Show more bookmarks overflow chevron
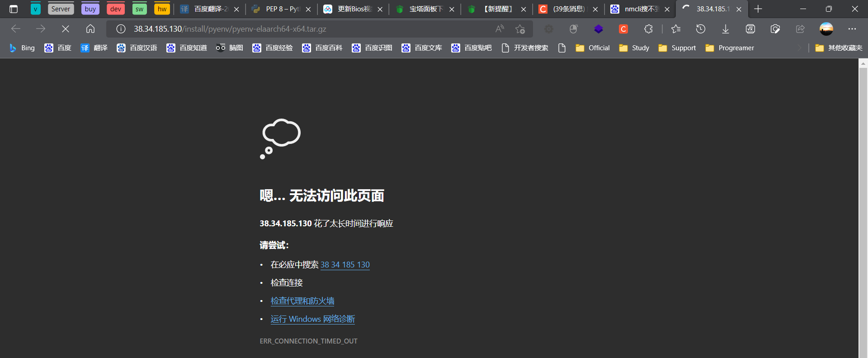Image resolution: width=868 pixels, height=358 pixels. point(800,48)
